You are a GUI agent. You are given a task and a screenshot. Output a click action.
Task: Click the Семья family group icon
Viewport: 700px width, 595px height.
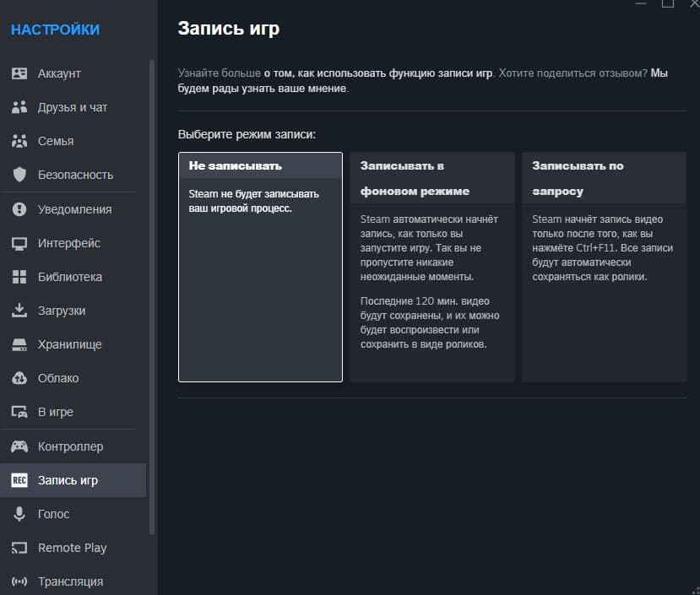(19, 141)
